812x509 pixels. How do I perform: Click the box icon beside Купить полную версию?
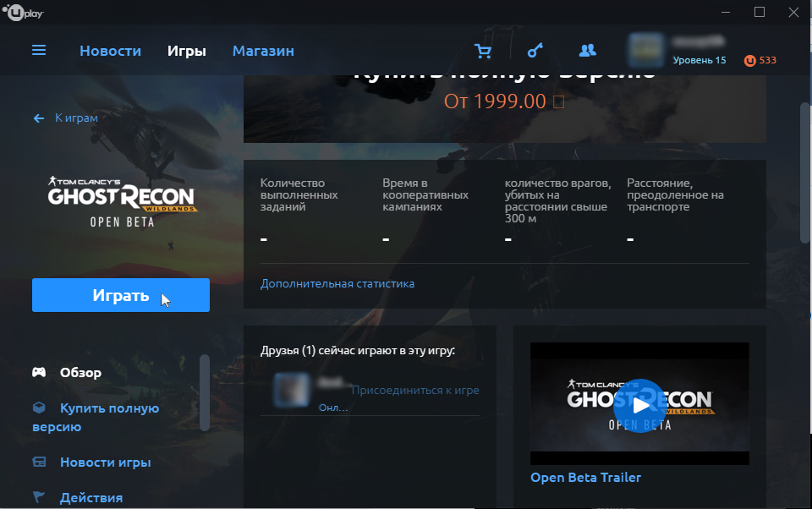pos(40,408)
